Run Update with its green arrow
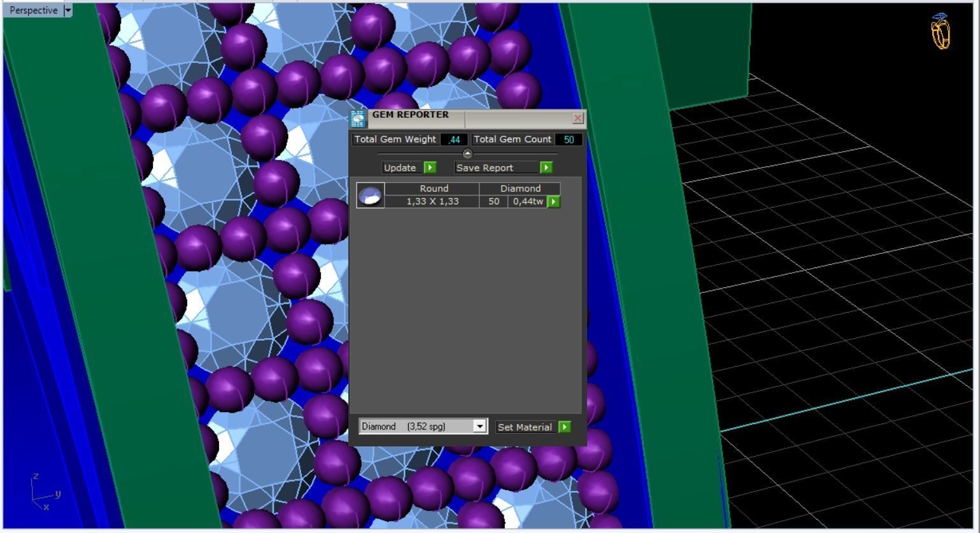This screenshot has height=533, width=980. click(x=430, y=167)
